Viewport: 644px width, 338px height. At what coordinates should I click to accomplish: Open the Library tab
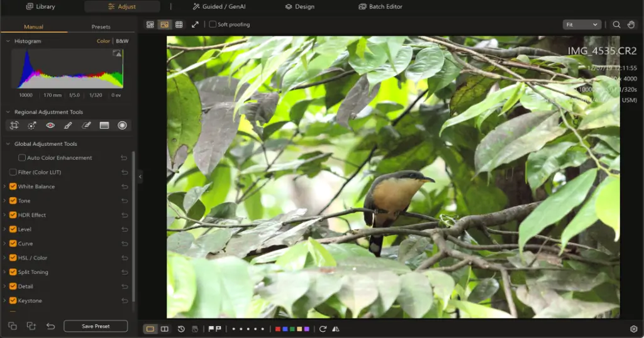(x=41, y=6)
